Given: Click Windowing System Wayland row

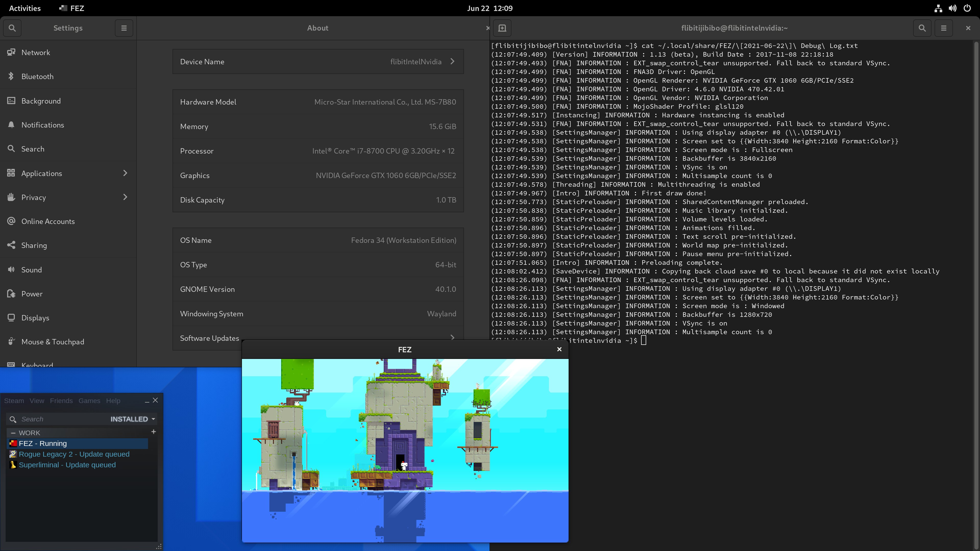Looking at the screenshot, I should [318, 314].
